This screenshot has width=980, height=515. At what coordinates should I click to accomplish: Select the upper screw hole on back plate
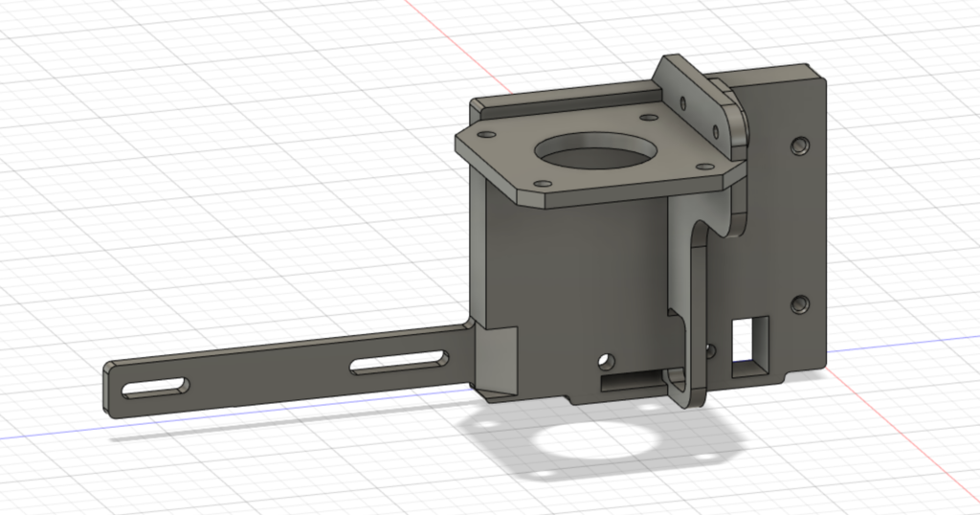tap(800, 145)
